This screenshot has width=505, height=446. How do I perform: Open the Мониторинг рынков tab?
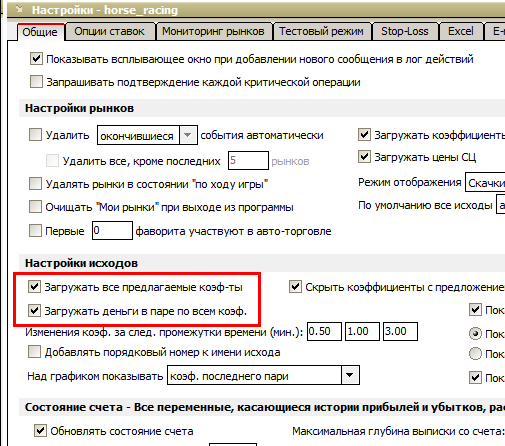click(x=213, y=31)
